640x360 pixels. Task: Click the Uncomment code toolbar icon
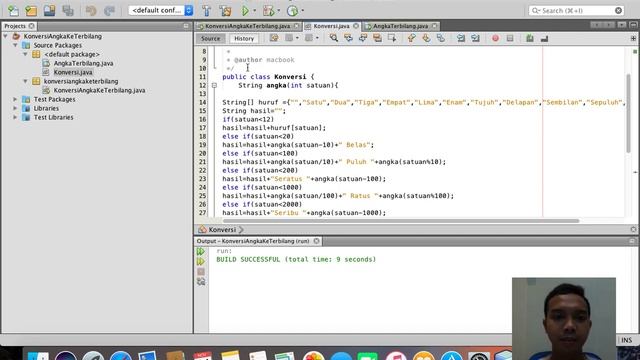(x=544, y=38)
